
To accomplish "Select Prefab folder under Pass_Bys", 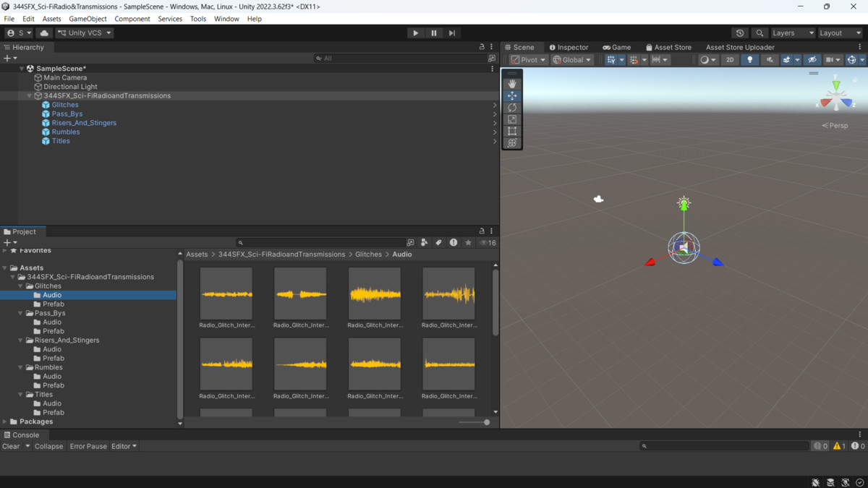I will pos(54,331).
